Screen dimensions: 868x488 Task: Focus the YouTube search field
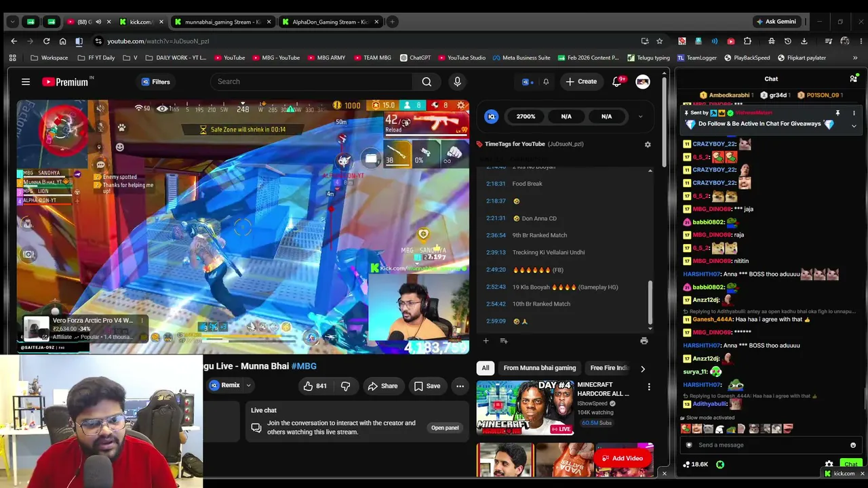click(x=311, y=82)
